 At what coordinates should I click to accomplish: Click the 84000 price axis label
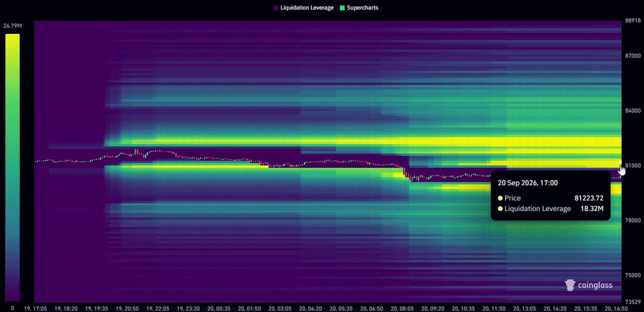click(634, 111)
